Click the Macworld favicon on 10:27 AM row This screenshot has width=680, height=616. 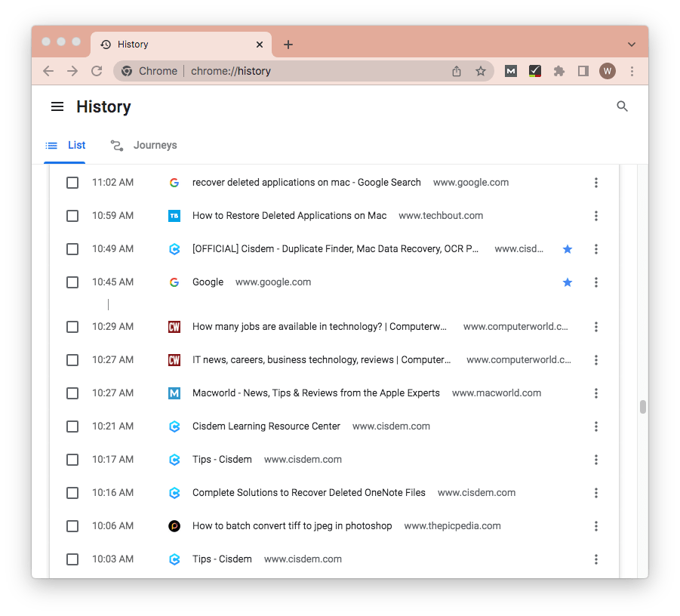174,393
